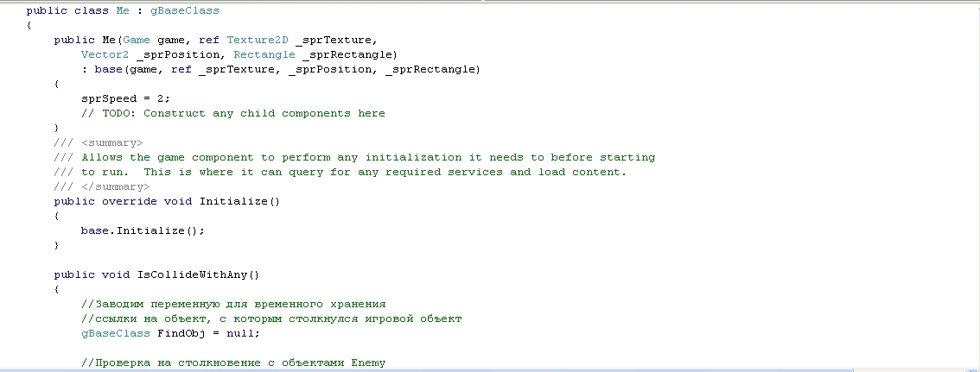Click the TODO comment line
This screenshot has height=372, width=980.
(233, 113)
